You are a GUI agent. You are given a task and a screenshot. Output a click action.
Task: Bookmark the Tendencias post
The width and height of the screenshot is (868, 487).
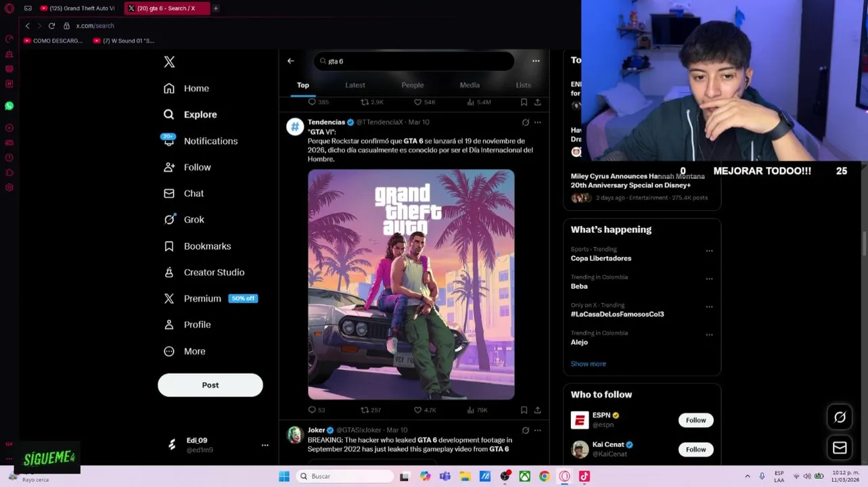[524, 410]
